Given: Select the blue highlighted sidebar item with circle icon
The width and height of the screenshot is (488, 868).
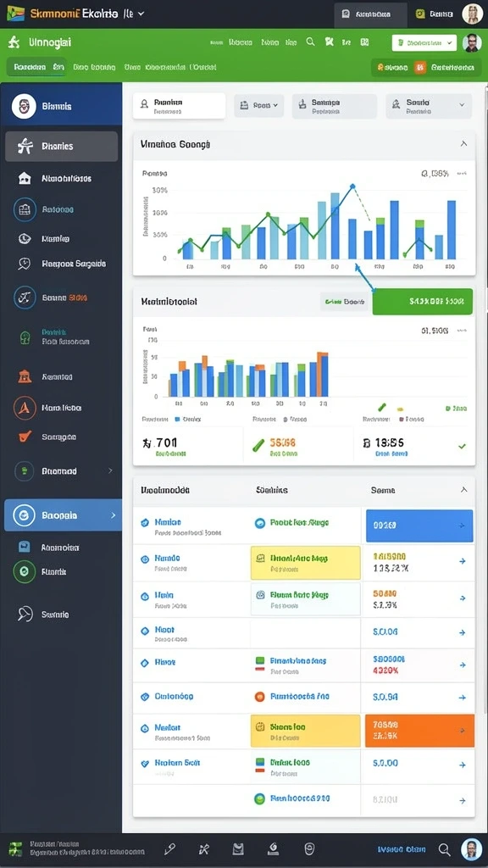Looking at the screenshot, I should 63,515.
